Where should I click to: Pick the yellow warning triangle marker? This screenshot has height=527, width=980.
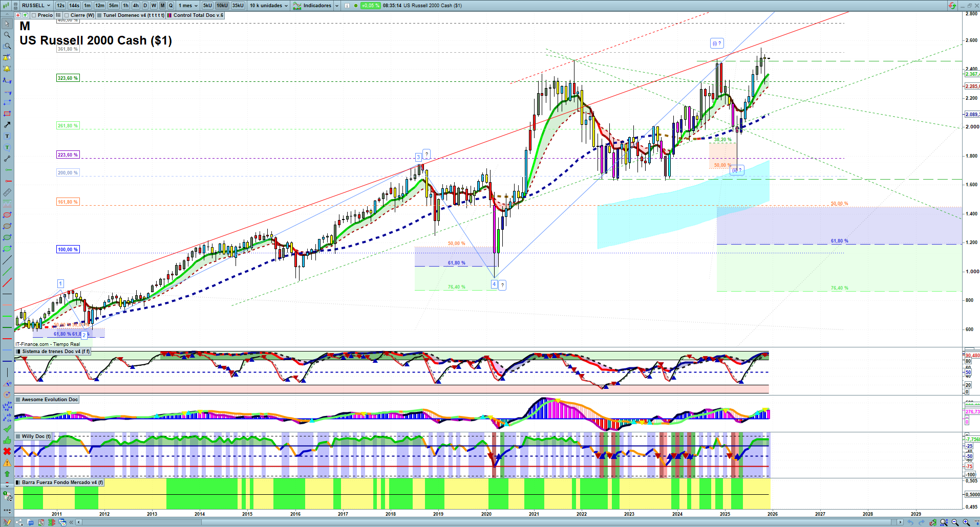7,463
